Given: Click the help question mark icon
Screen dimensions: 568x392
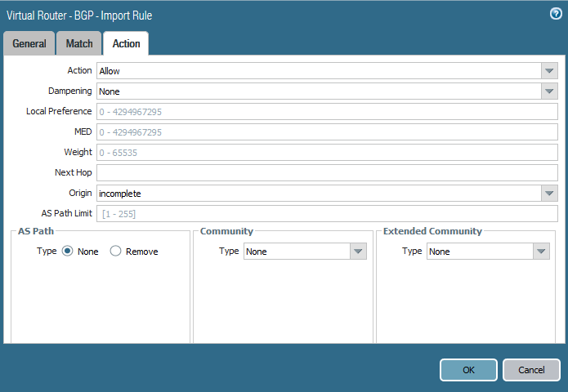Looking at the screenshot, I should pyautogui.click(x=556, y=14).
